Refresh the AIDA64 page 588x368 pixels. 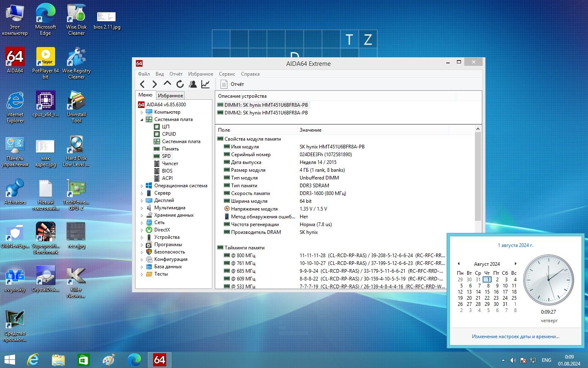pyautogui.click(x=180, y=84)
